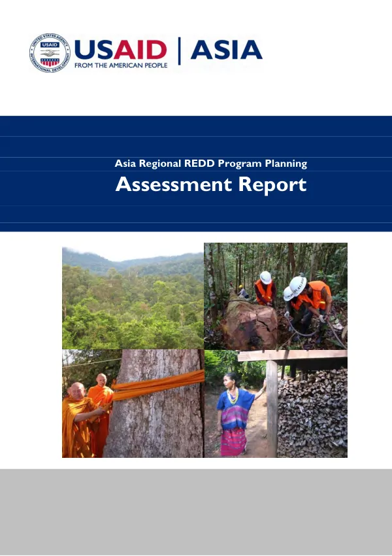
Task: Click the USAID wordmark logo
Action: click(x=120, y=50)
